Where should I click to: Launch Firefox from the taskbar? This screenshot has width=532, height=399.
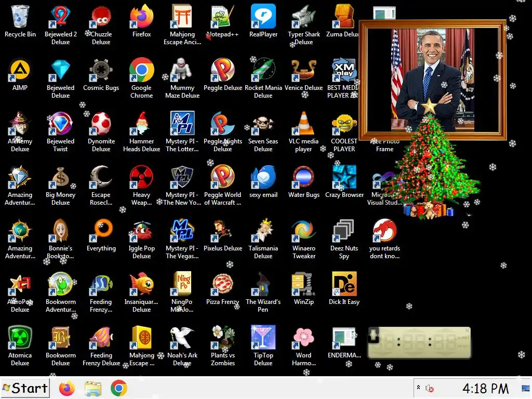pos(67,389)
